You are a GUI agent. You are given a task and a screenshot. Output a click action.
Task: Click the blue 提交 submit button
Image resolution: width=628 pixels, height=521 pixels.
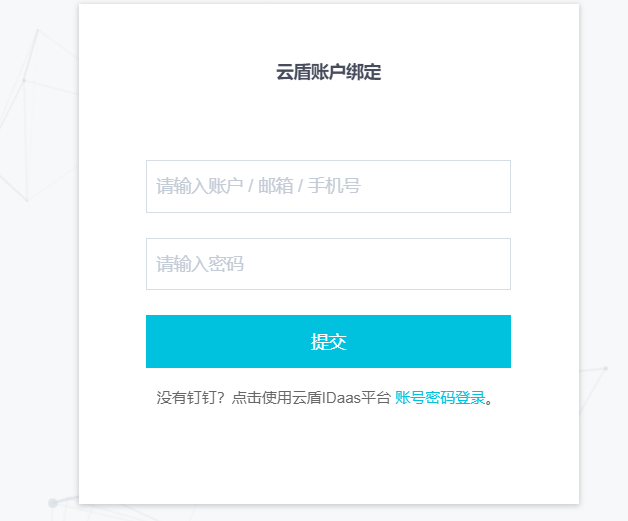(328, 341)
